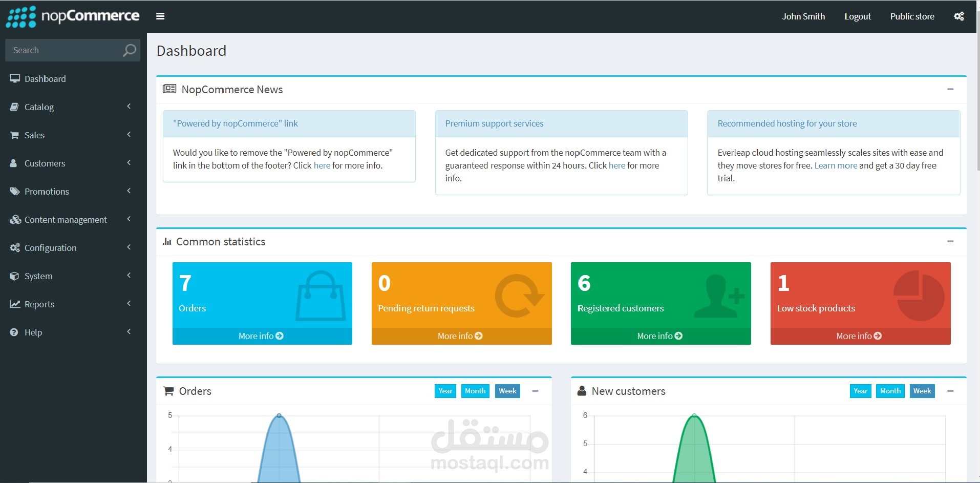
Task: Click 'Learn more' link in hosting news
Action: [836, 165]
